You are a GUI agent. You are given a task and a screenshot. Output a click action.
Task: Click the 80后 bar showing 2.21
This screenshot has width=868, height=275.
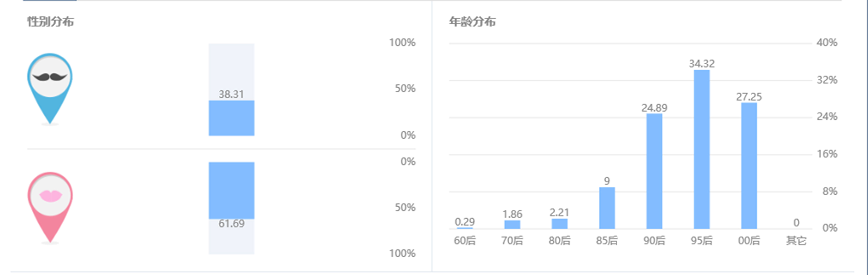point(559,224)
